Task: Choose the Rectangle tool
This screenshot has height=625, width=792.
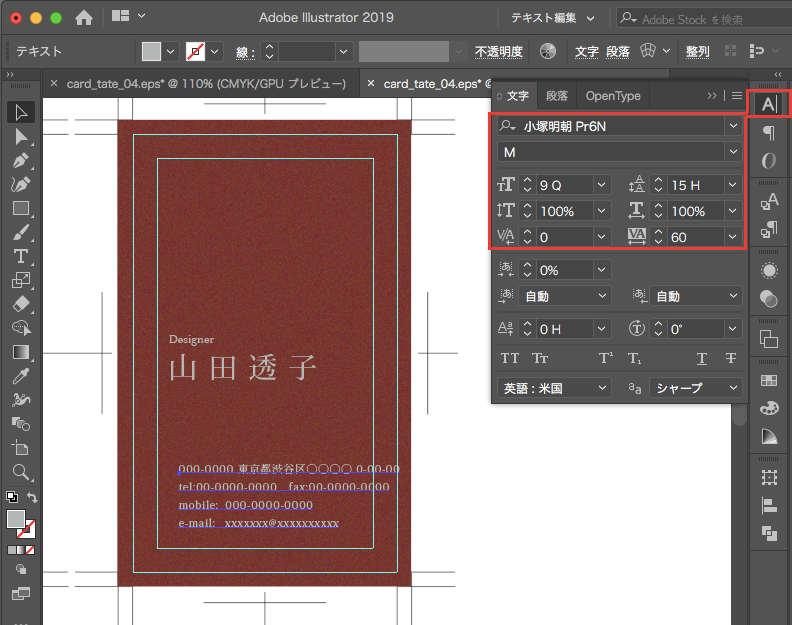Action: [x=20, y=209]
